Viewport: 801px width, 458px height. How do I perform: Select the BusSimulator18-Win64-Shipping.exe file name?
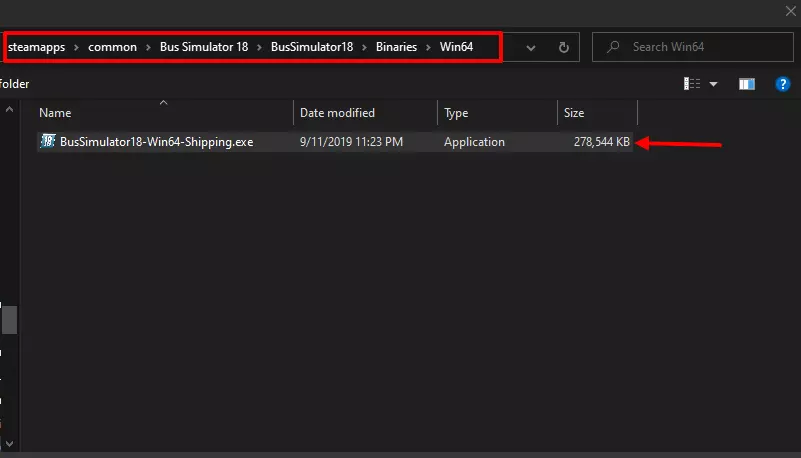click(156, 142)
